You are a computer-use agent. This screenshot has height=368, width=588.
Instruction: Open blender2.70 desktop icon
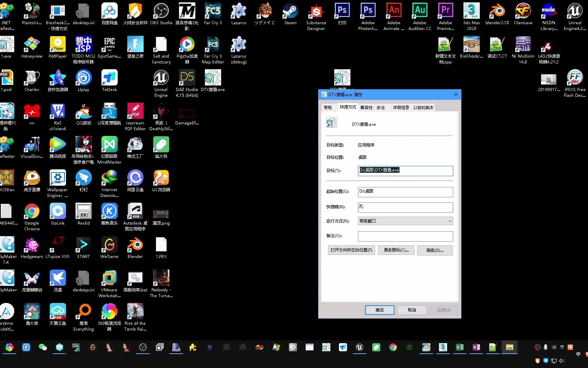point(497,14)
